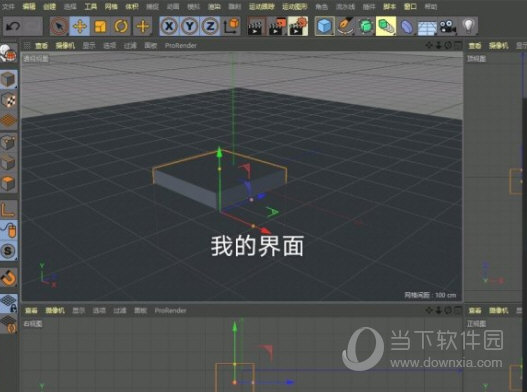Toggle the Z axis lock
Screen dimensions: 527x392
210,26
